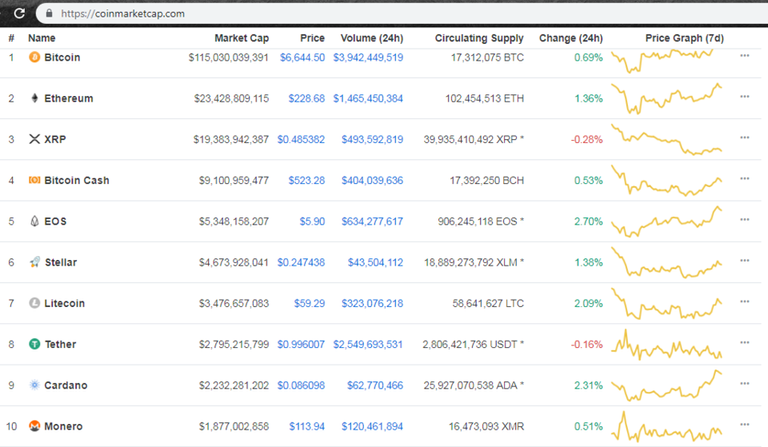Viewport: 768px width, 447px height.
Task: Click circulating supply 17,312,075 BTC
Action: tap(487, 57)
